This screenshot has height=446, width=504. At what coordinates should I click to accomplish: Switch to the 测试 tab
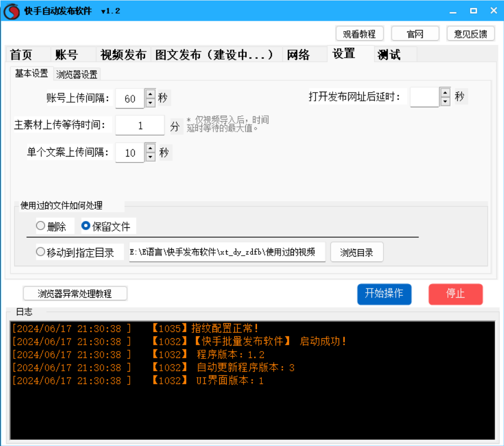396,54
